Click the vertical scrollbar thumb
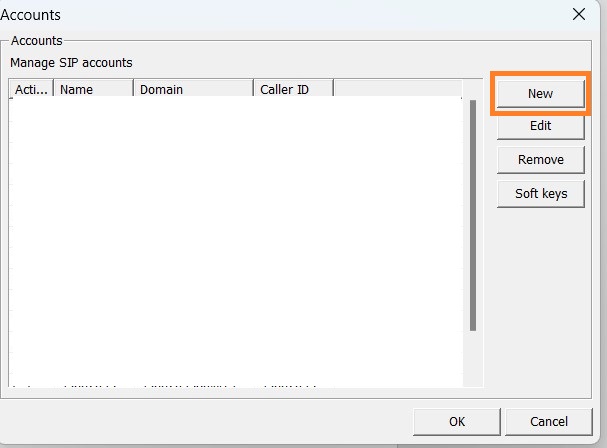The height and width of the screenshot is (448, 607). click(473, 215)
